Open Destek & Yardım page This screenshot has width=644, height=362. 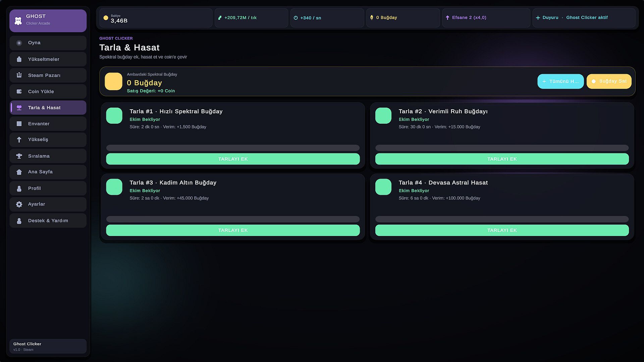pyautogui.click(x=48, y=221)
